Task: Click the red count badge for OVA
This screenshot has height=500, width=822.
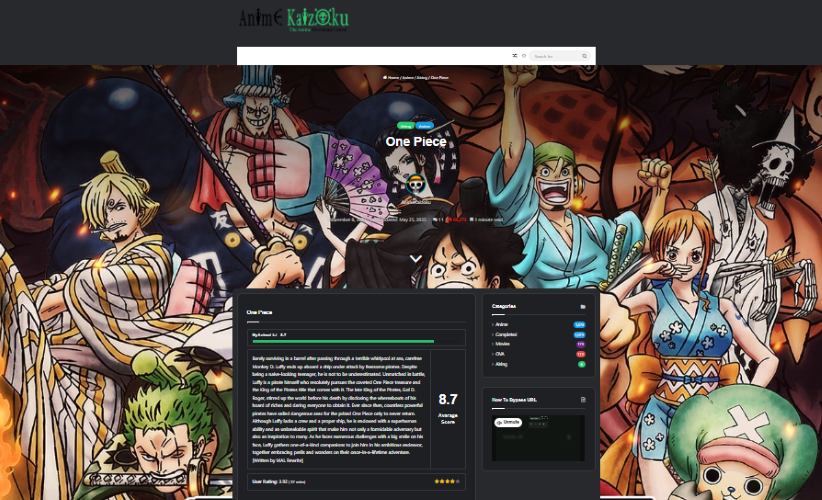Action: [x=580, y=354]
